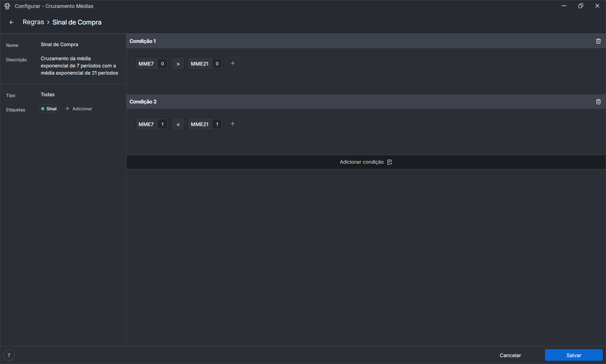Click the app logo in title bar
The width and height of the screenshot is (606, 364).
pos(7,6)
